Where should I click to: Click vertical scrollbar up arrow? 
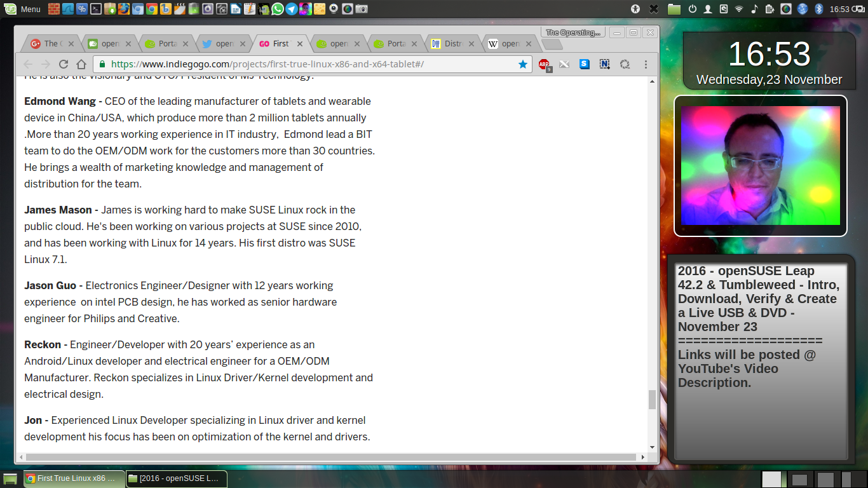(652, 82)
